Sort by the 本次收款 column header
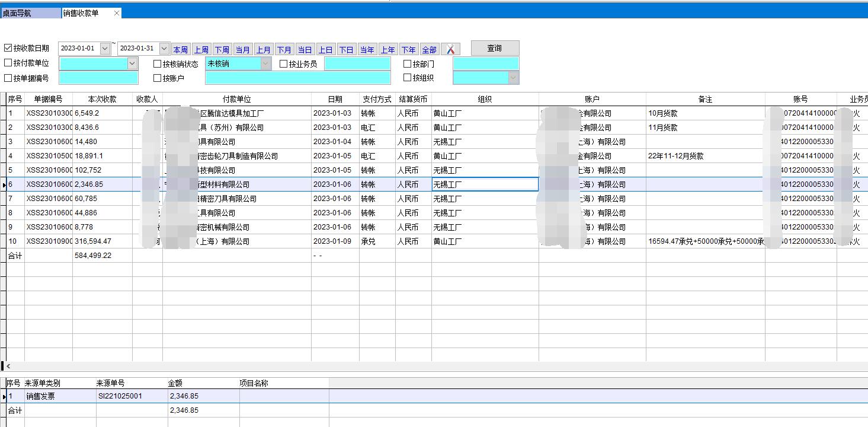This screenshot has height=427, width=868. (102, 99)
